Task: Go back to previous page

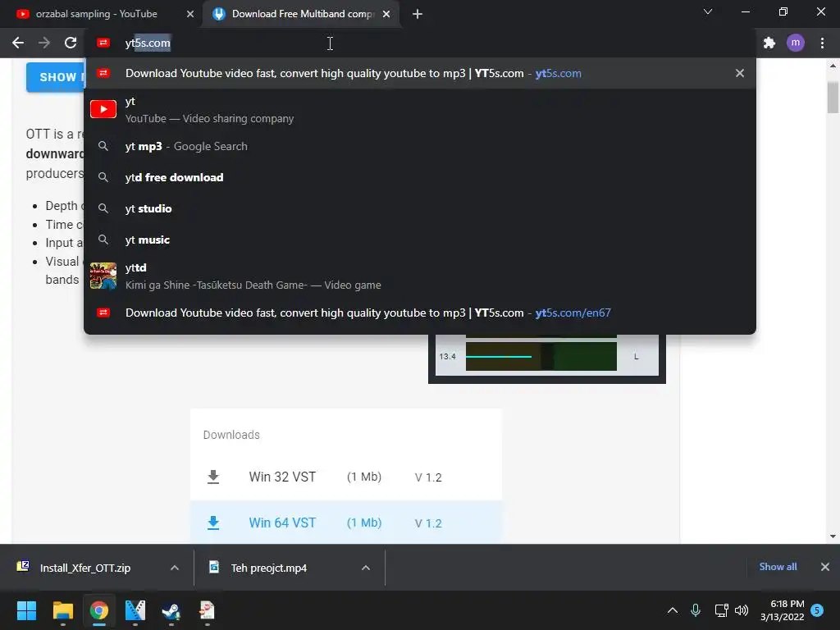Action: pyautogui.click(x=18, y=43)
